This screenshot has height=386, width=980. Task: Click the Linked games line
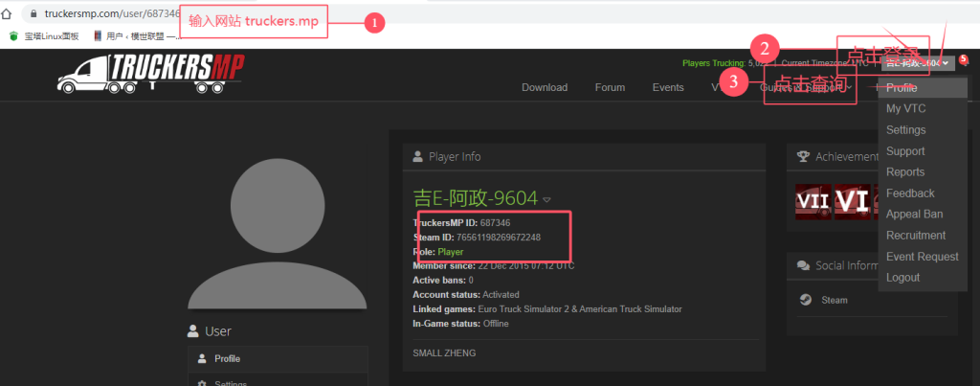547,309
